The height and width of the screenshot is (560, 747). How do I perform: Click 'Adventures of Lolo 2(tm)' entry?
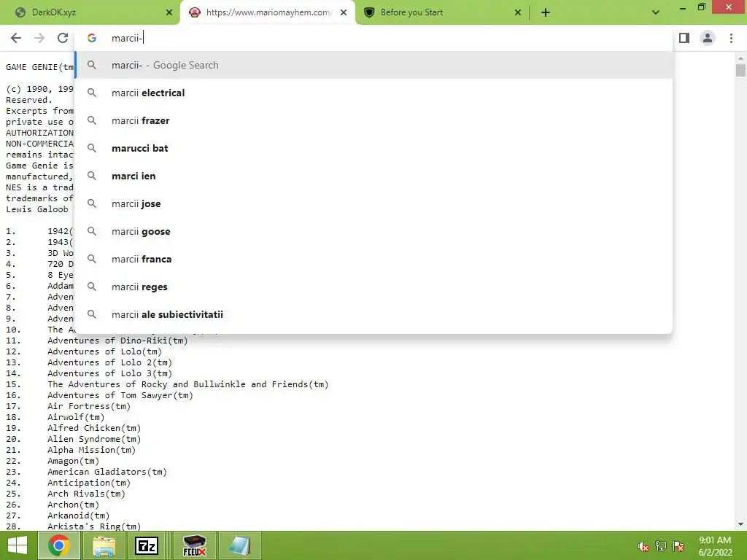(x=109, y=362)
